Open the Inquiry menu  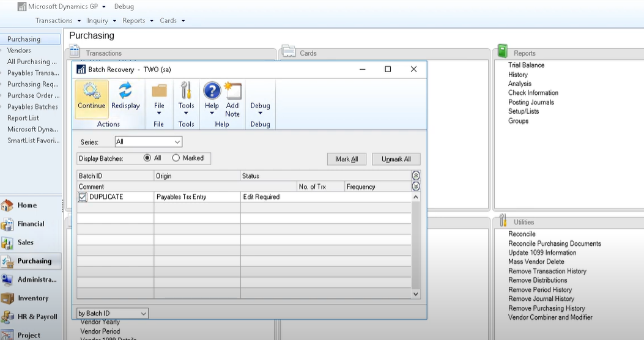tap(102, 21)
